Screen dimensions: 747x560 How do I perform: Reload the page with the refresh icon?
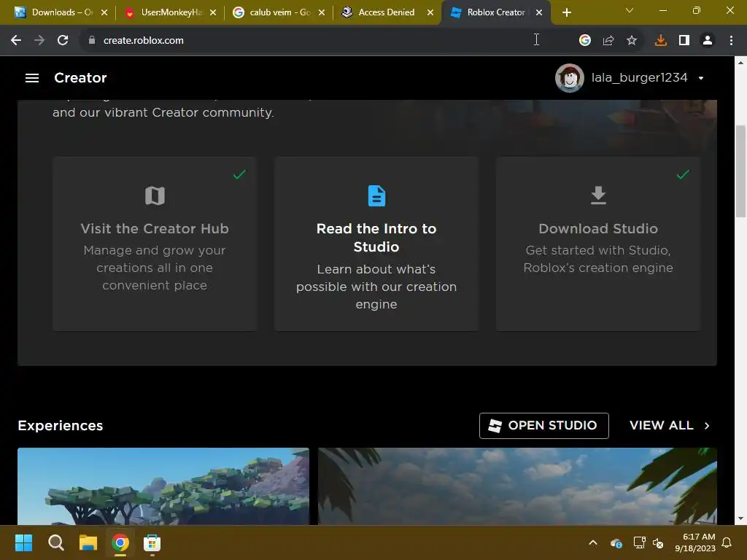click(63, 41)
